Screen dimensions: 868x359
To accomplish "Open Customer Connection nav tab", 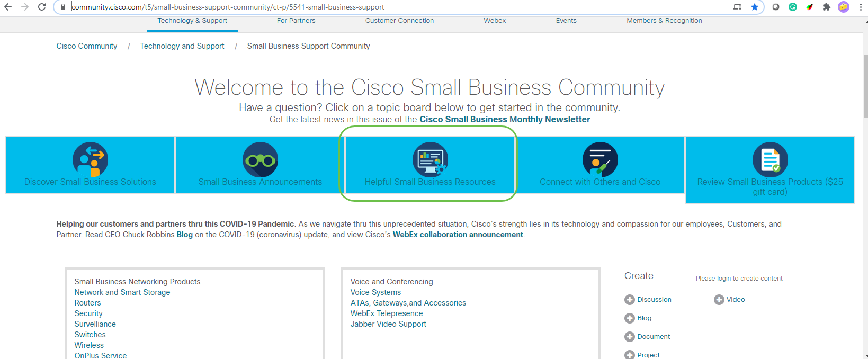I will click(x=399, y=21).
